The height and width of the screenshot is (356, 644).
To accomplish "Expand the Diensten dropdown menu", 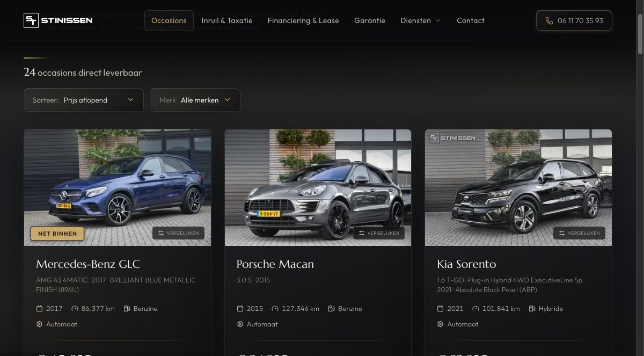I will (x=421, y=20).
